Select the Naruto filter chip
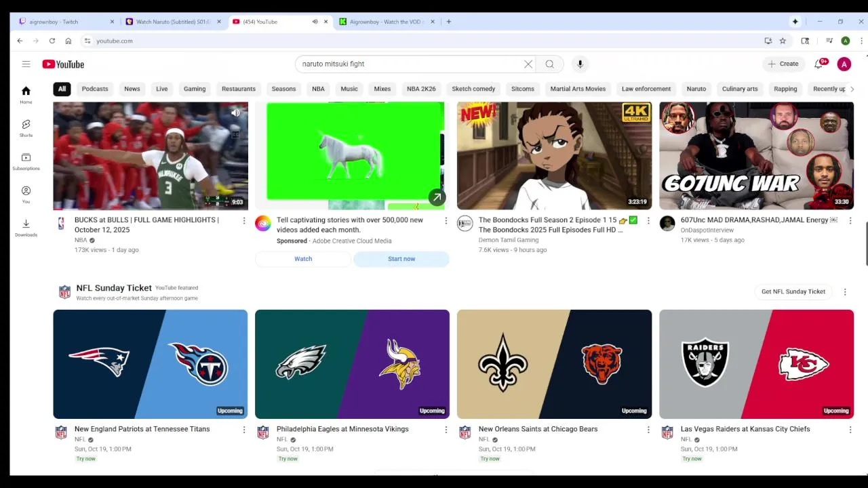Screen dimensions: 868x488 696,89
